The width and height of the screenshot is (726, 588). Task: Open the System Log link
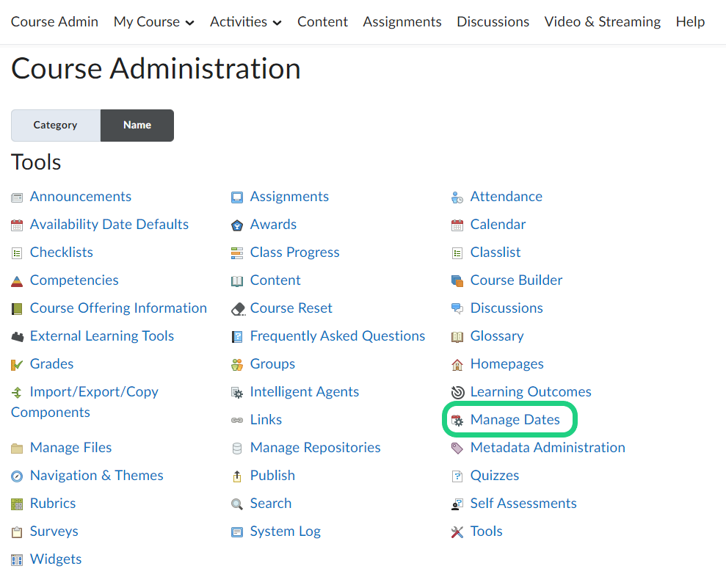tap(285, 531)
